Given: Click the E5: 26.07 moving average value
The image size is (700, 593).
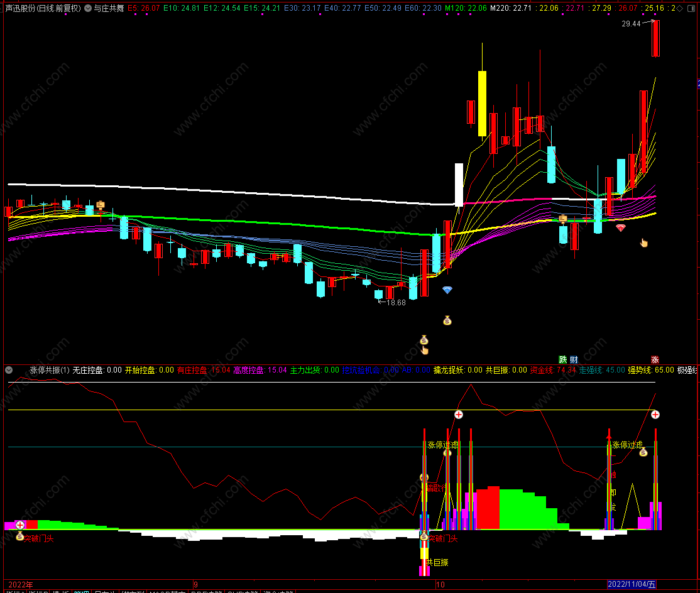Looking at the screenshot, I should coord(143,8).
